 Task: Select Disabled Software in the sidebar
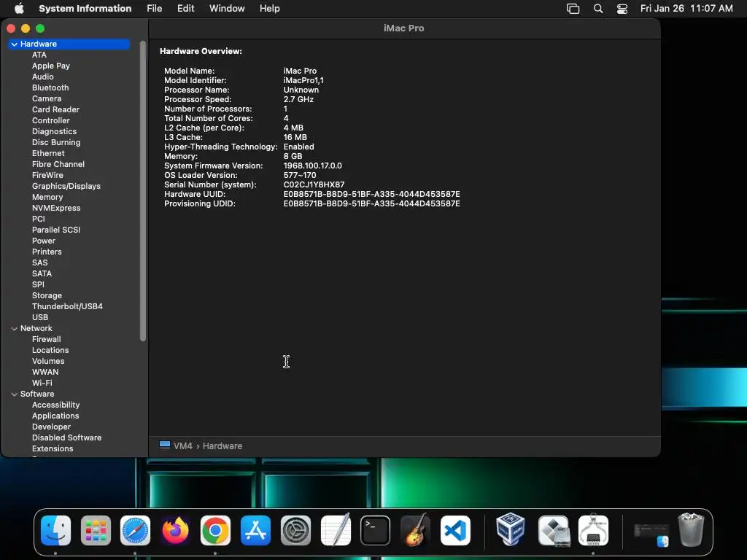66,437
